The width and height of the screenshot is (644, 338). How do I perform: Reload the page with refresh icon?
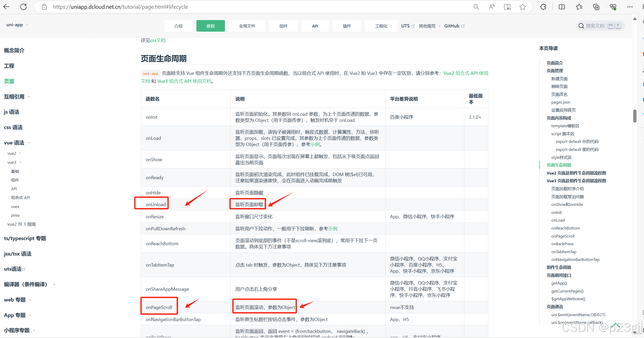click(23, 7)
